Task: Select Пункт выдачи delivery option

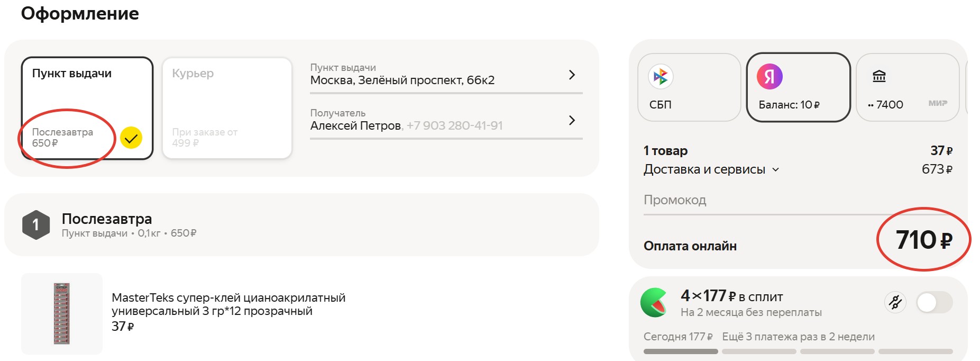Action: (x=87, y=108)
